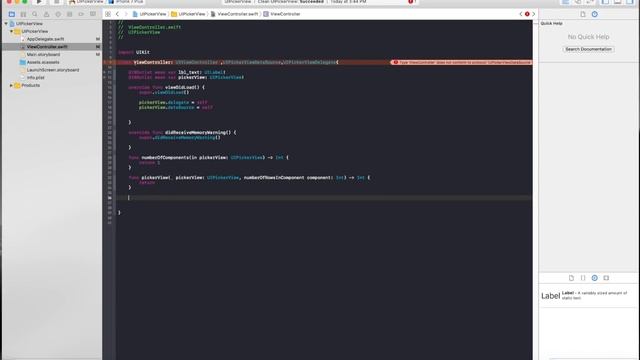Open the iPhone 7 Plus device selector
This screenshot has width=640, height=360.
pos(126,2)
